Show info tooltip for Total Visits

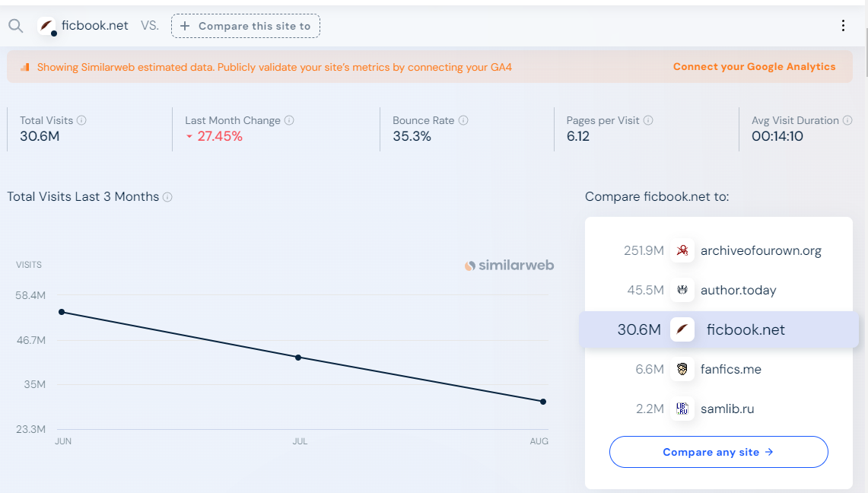[81, 121]
